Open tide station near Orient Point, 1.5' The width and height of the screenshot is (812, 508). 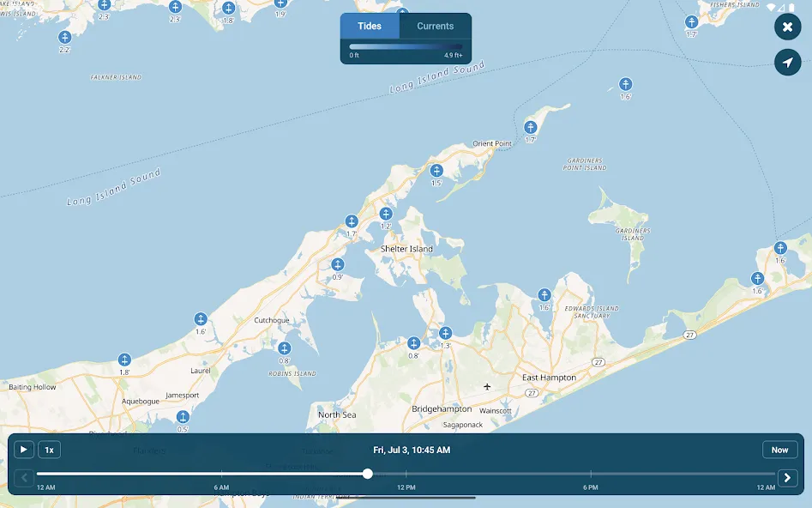pyautogui.click(x=436, y=170)
